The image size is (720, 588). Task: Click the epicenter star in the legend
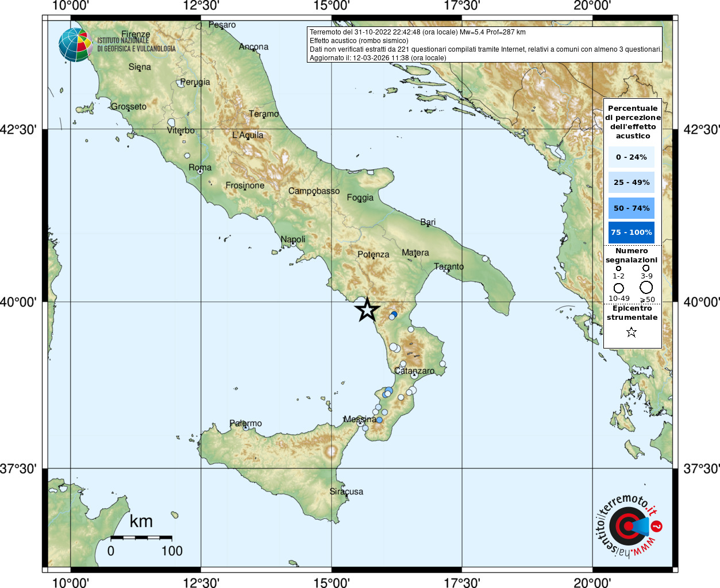(x=632, y=332)
